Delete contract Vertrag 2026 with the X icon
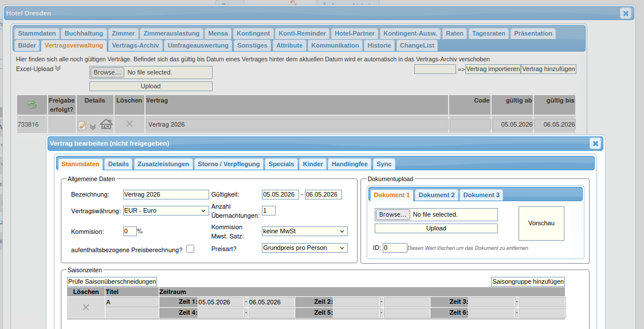The height and width of the screenshot is (329, 644). (129, 124)
